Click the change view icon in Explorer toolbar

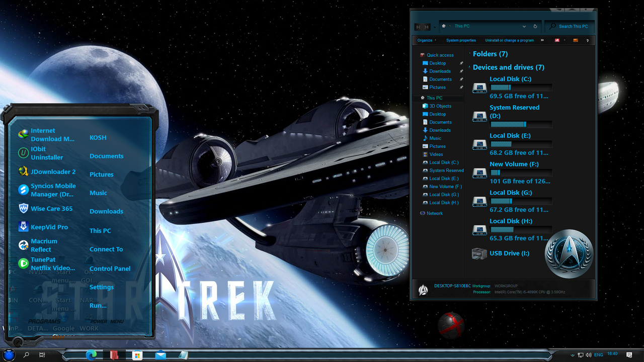tap(557, 40)
